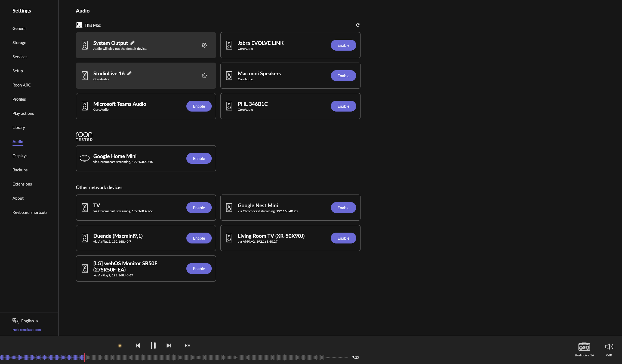Enable Google Home Mini Chromecast device
The image size is (622, 364).
tap(199, 158)
